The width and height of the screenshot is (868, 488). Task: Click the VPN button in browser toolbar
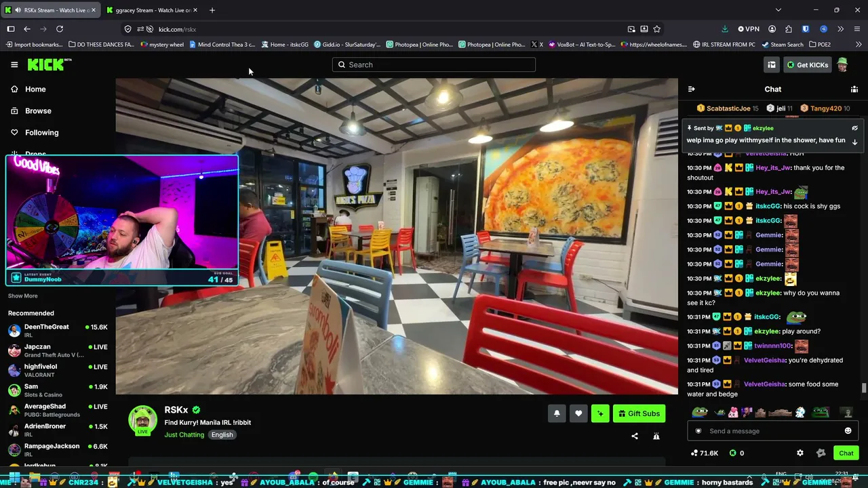point(749,29)
